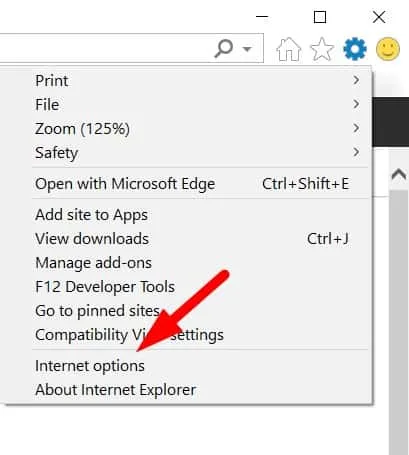Click the Home page icon

(x=289, y=49)
